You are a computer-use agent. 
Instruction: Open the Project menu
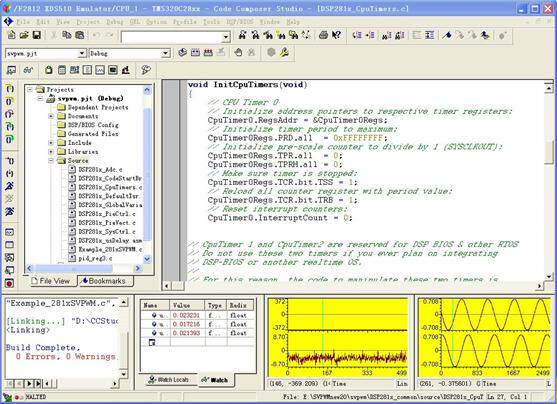(x=88, y=22)
